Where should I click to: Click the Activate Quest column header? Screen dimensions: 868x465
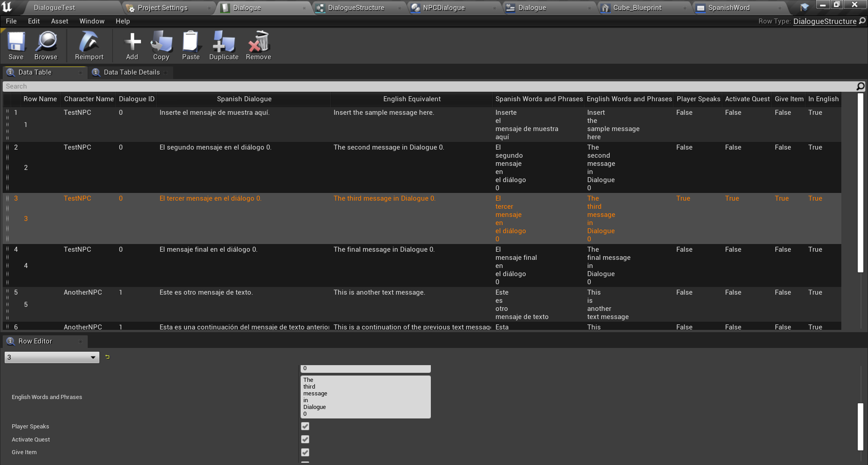747,99
